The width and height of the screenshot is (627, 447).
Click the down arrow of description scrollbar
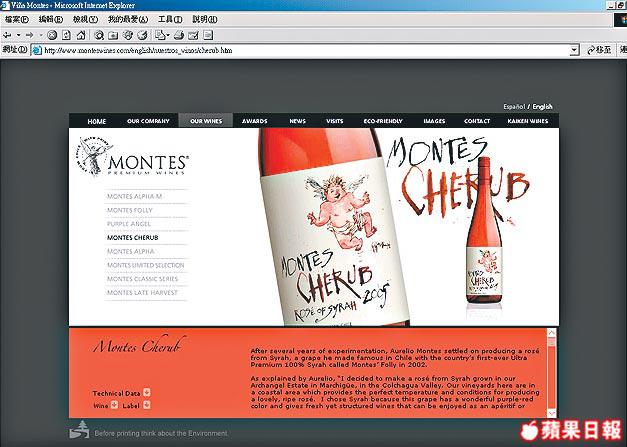point(552,413)
